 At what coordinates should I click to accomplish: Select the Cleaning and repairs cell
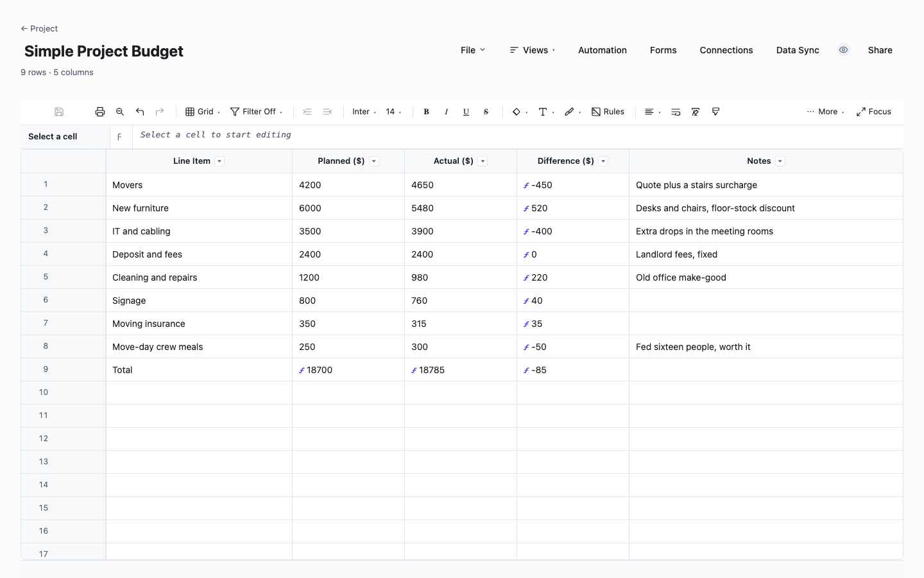pyautogui.click(x=199, y=277)
